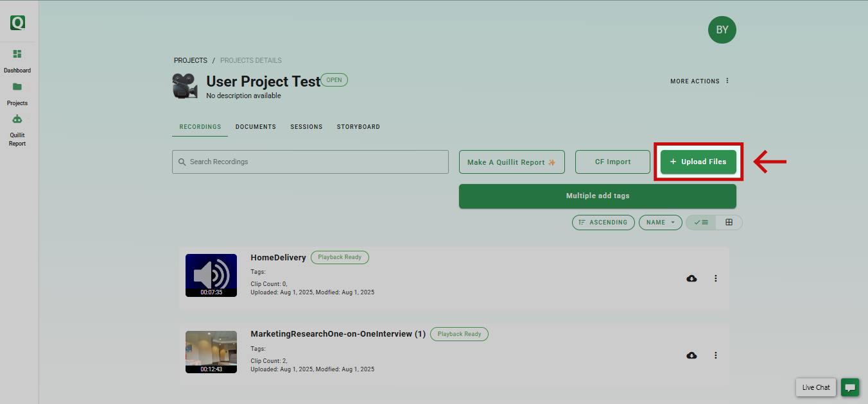Click the BY user avatar
Screen dimensions: 868x404
(722, 30)
